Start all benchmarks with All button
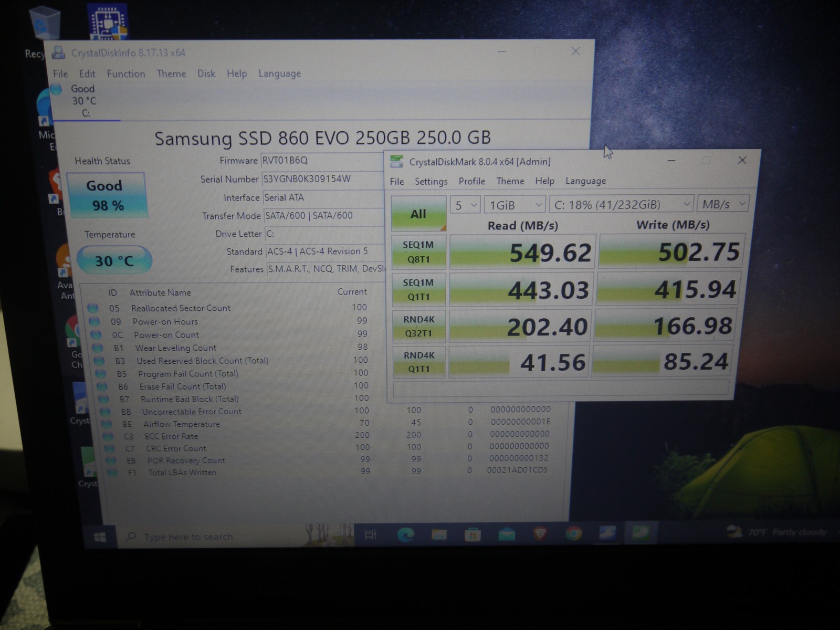 tap(418, 213)
